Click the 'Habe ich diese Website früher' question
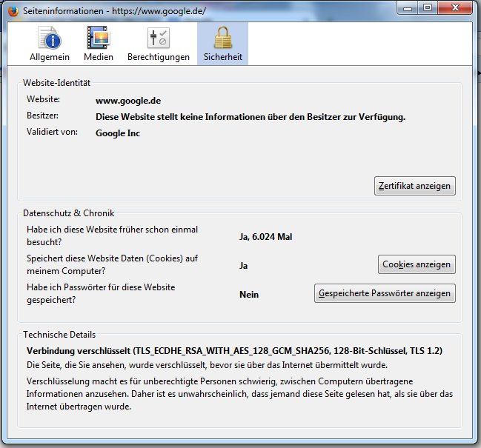 click(112, 235)
